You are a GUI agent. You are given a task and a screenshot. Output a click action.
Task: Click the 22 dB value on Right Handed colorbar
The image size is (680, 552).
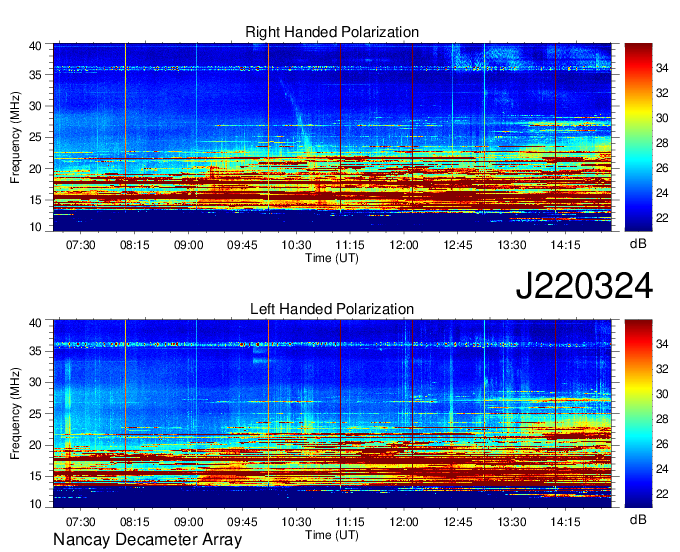click(x=662, y=218)
